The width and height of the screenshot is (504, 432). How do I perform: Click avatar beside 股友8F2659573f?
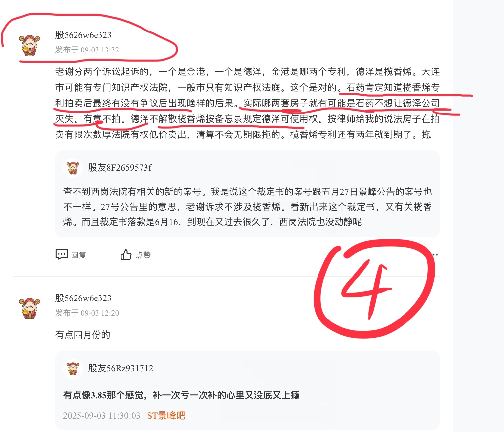point(73,168)
